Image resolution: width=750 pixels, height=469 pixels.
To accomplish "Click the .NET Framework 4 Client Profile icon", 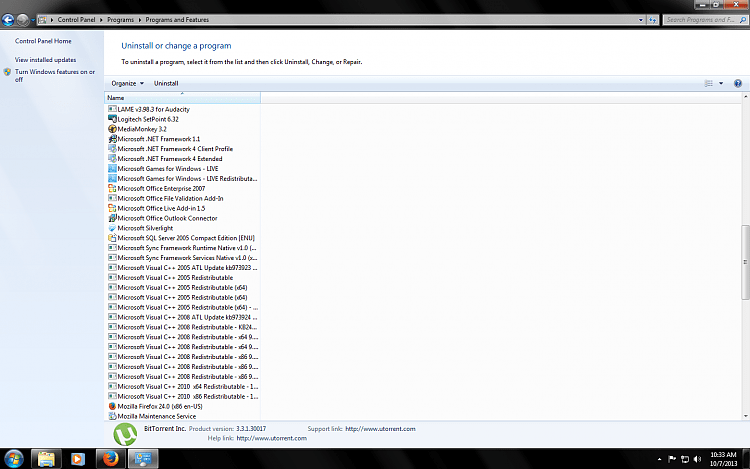I will pyautogui.click(x=112, y=149).
